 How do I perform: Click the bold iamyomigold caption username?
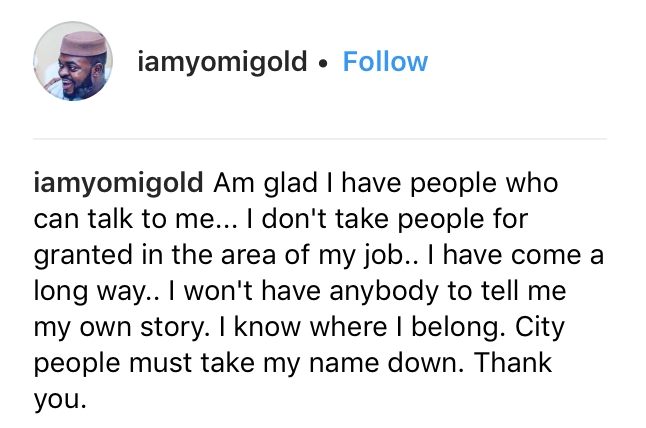(119, 185)
